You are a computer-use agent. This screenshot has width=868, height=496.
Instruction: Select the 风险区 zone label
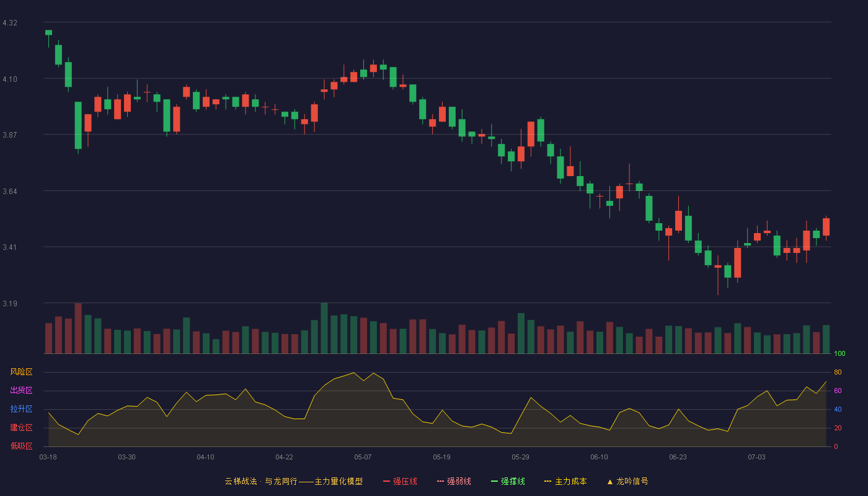click(21, 372)
